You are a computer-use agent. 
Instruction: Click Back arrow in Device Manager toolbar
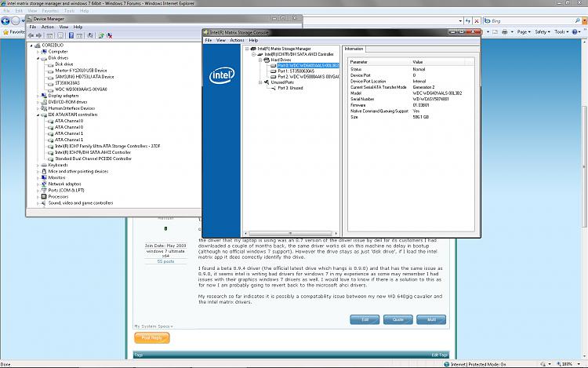[x=31, y=35]
